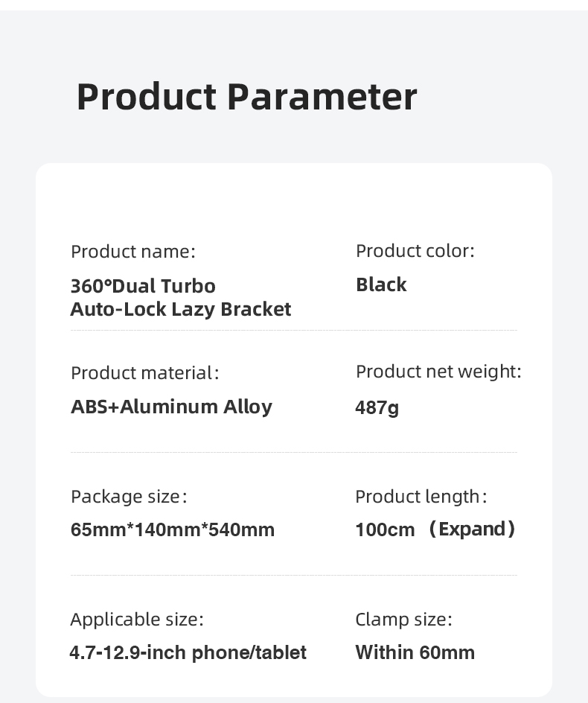Click the 'Product name:' label
Screen dimensions: 588x703
point(132,252)
